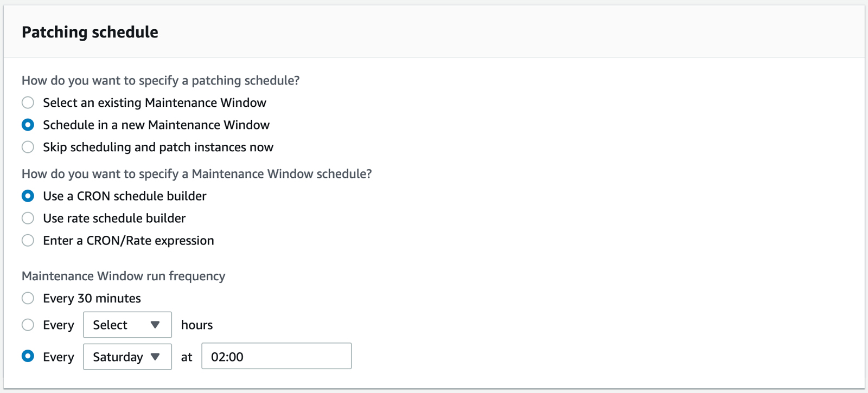Switch to Use rate schedule builder
The height and width of the screenshot is (393, 868).
click(28, 218)
